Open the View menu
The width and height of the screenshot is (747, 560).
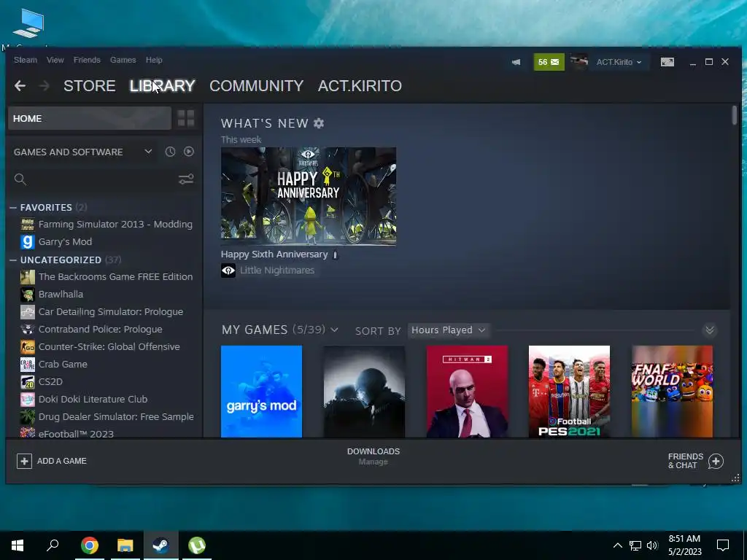[55, 60]
